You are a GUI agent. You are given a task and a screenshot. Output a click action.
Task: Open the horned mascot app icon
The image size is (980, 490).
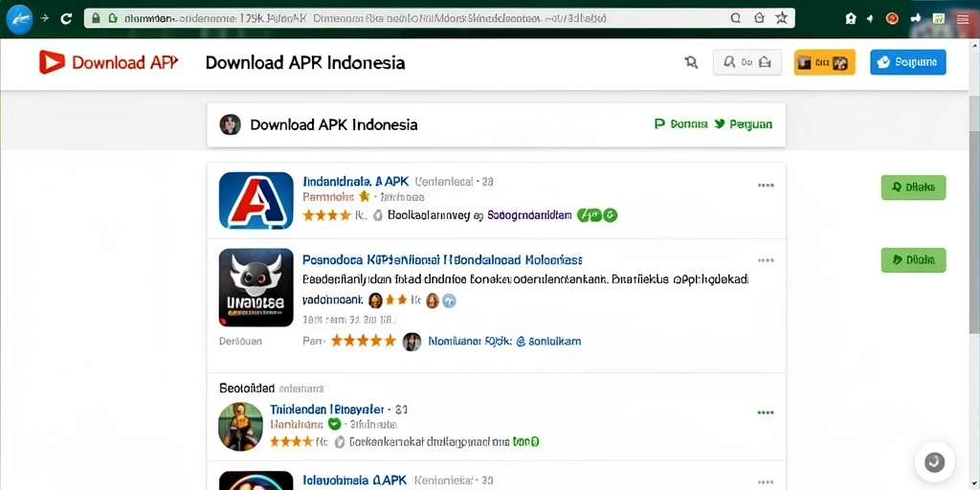tap(256, 287)
